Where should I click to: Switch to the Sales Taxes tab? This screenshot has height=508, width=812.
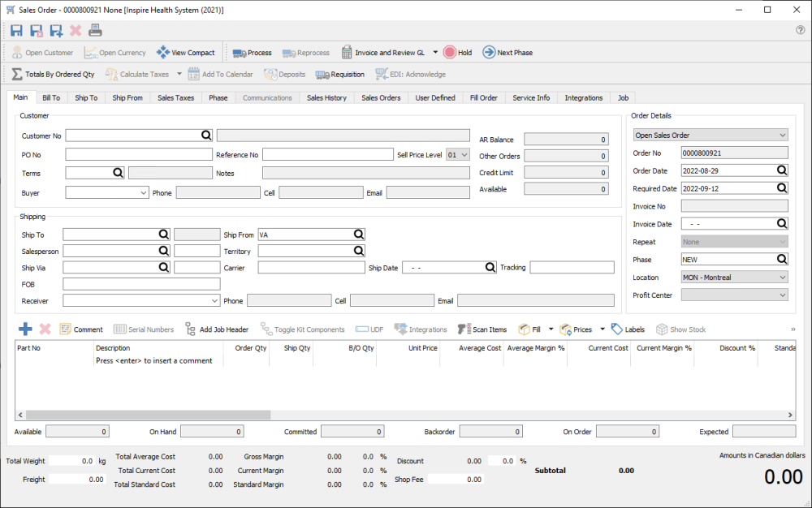175,98
